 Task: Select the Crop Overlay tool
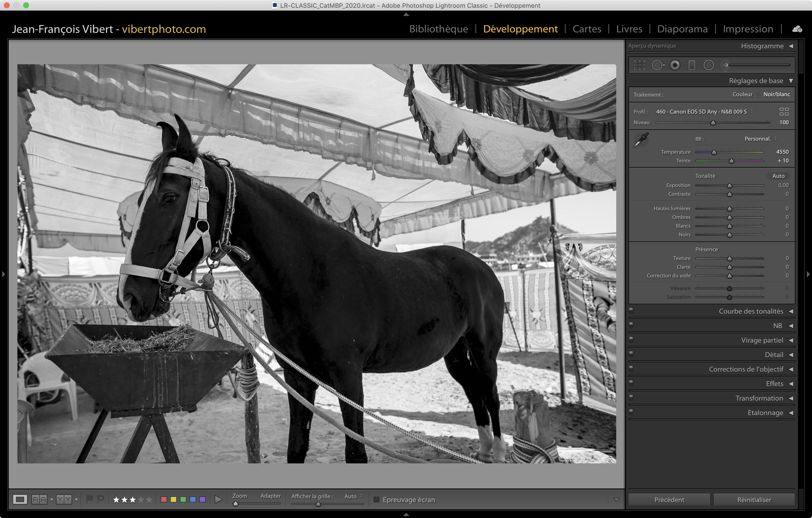(639, 65)
